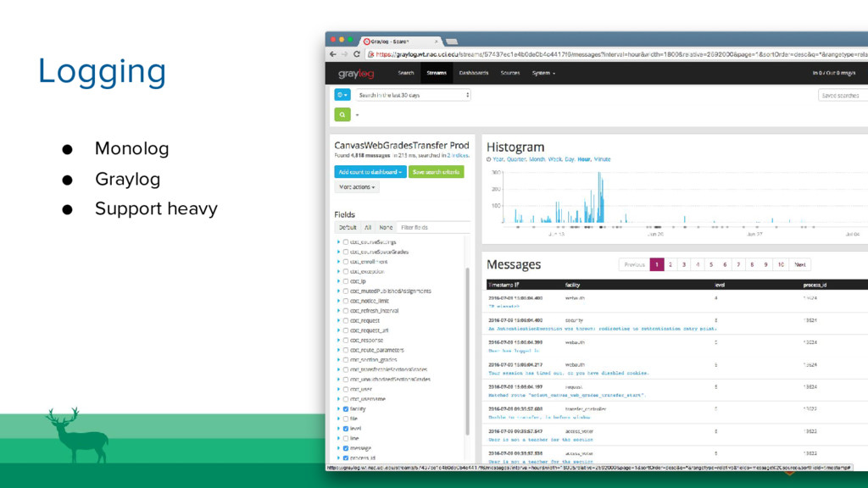Enable the ctxt_exception field checkbox
Viewport: 868px width, 488px height.
point(346,272)
